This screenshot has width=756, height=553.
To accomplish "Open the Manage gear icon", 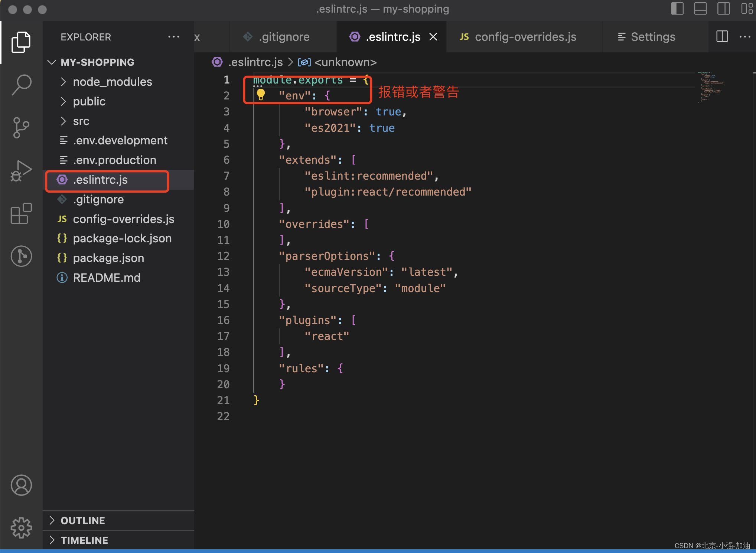I will point(21,527).
